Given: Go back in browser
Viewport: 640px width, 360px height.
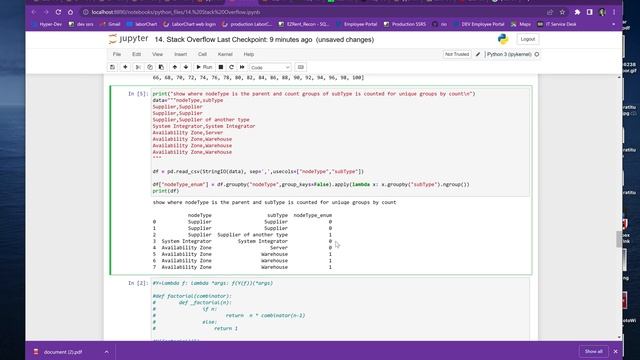Looking at the screenshot, I should click(x=34, y=12).
